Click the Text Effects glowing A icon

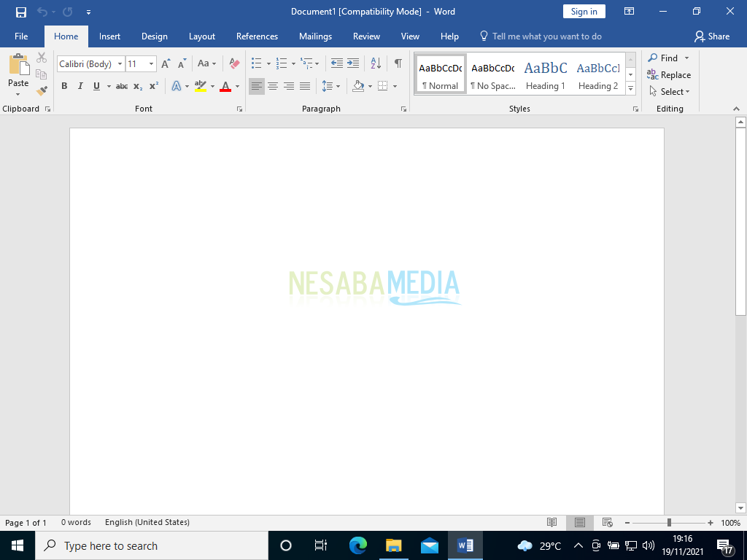pos(177,86)
